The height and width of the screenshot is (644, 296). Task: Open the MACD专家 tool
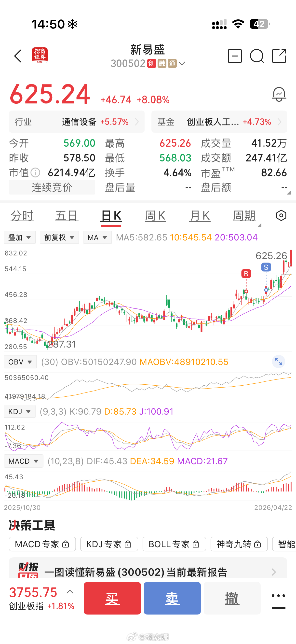click(42, 544)
